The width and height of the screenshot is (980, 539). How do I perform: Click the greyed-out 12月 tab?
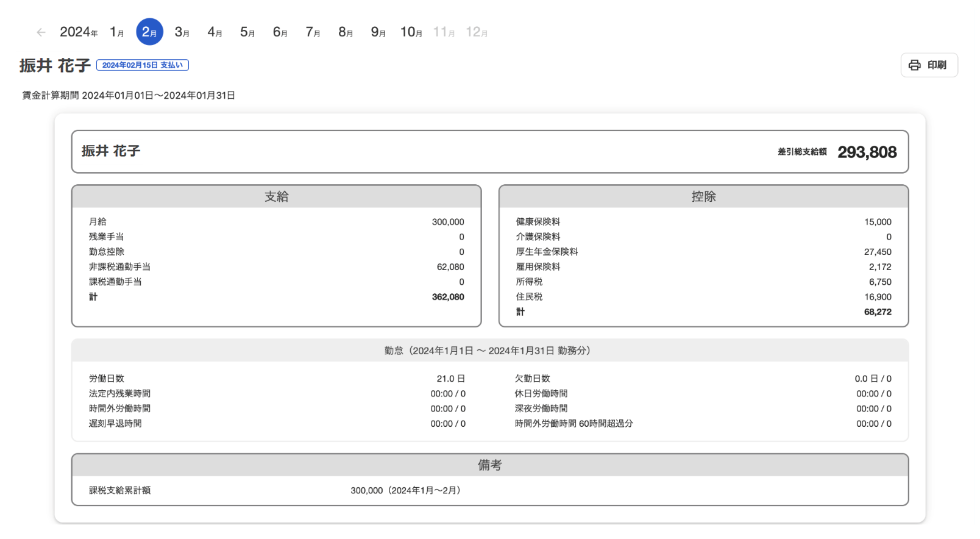point(477,32)
